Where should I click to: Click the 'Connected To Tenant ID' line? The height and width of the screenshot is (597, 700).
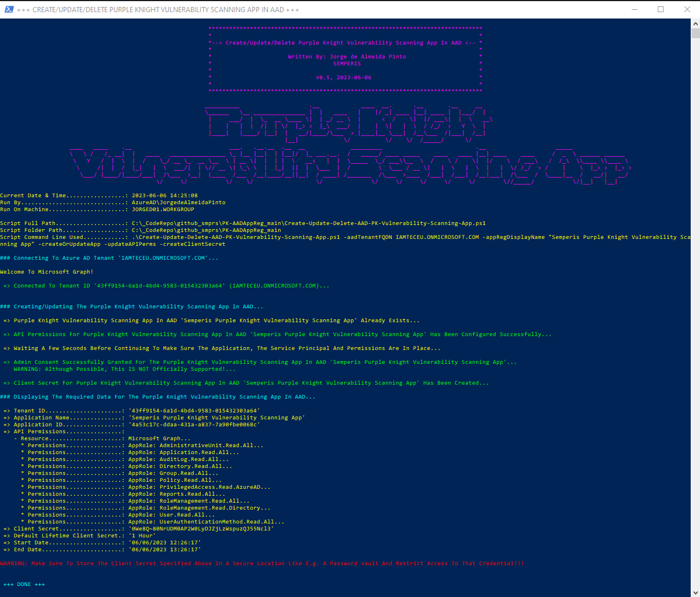[166, 286]
